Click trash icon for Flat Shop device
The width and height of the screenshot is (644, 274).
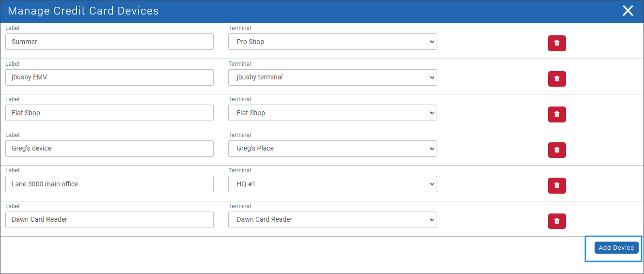click(557, 114)
